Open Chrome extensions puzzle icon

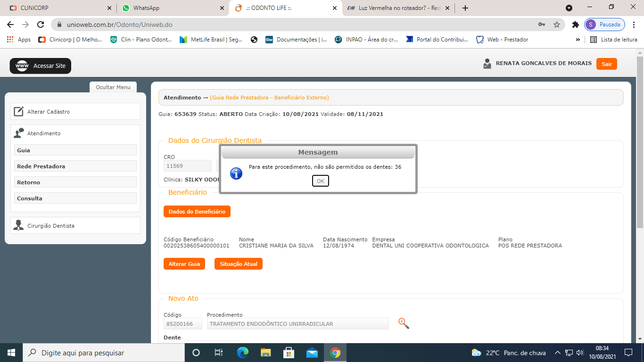tap(575, 25)
